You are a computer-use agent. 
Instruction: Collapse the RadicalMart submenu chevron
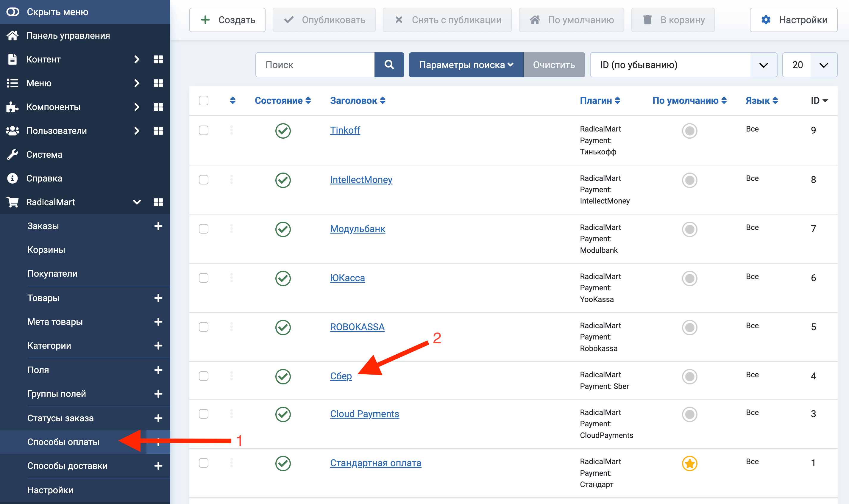137,202
